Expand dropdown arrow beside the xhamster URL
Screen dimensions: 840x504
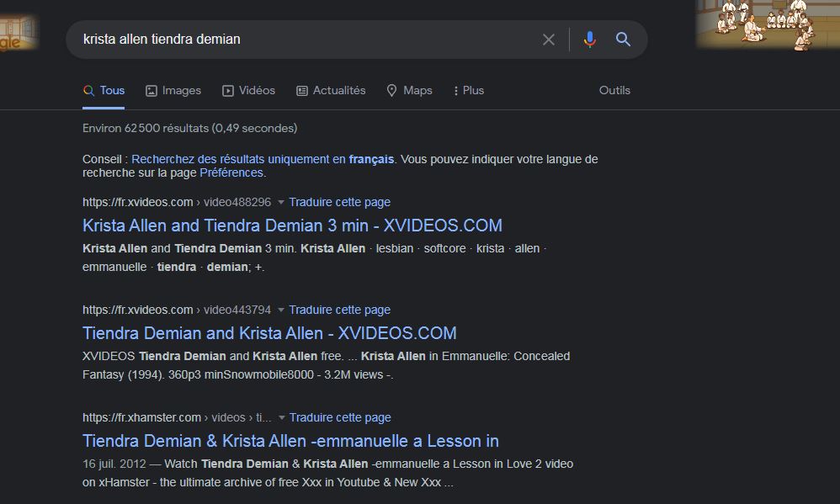(281, 418)
